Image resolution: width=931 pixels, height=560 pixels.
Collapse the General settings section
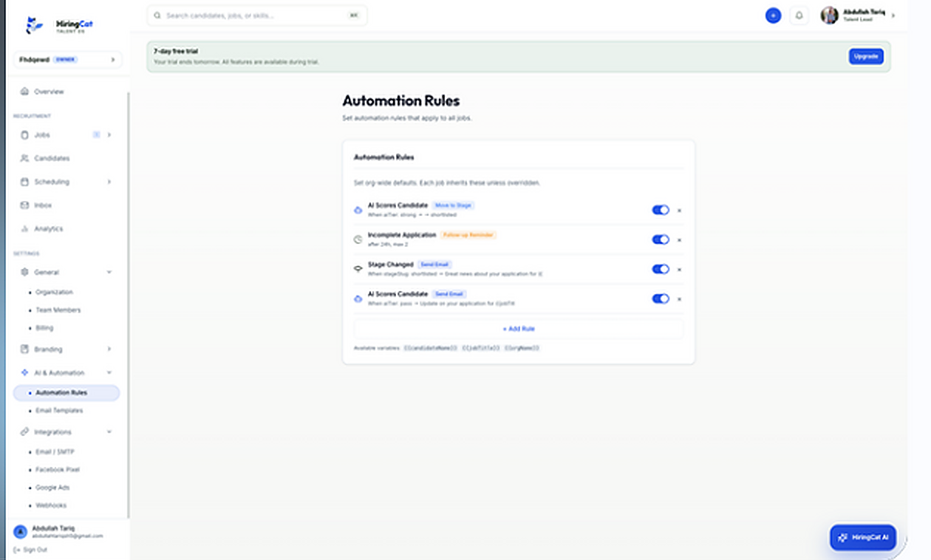pyautogui.click(x=109, y=273)
